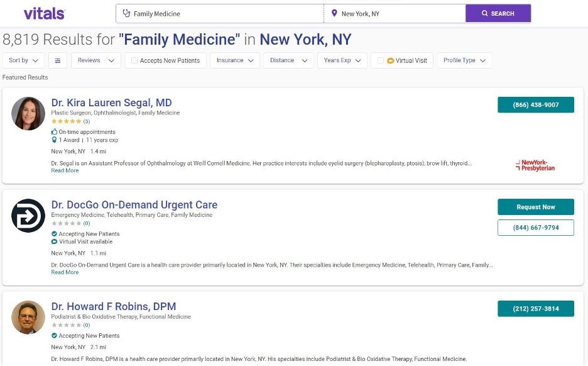The height and width of the screenshot is (366, 588).
Task: Click Read More under Dr. Segal's bio
Action: click(65, 170)
